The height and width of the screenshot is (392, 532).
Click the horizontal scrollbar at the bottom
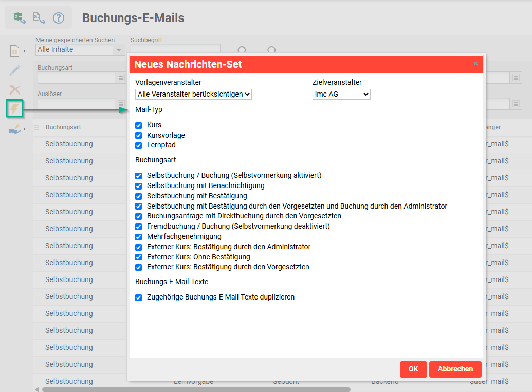point(195,389)
